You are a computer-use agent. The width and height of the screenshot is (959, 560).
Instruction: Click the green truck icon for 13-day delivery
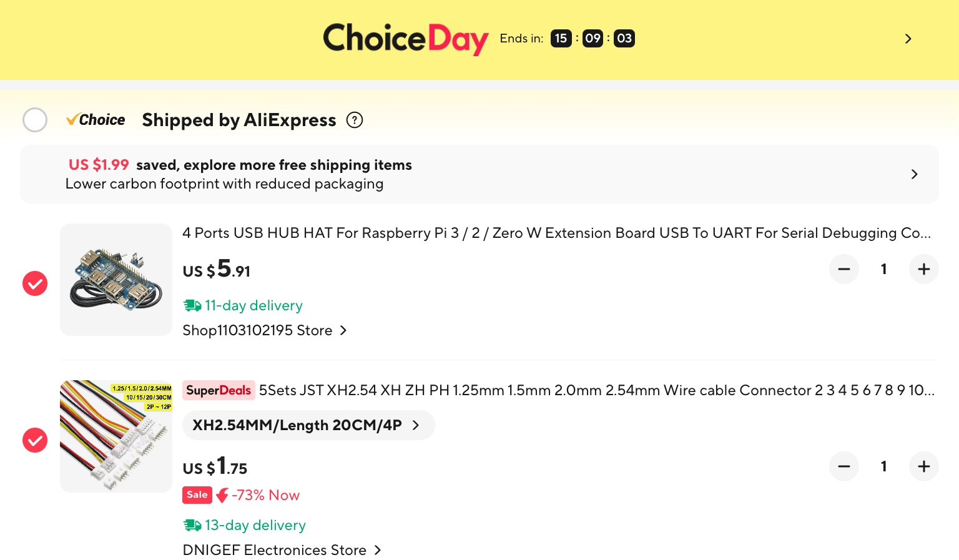click(x=192, y=525)
